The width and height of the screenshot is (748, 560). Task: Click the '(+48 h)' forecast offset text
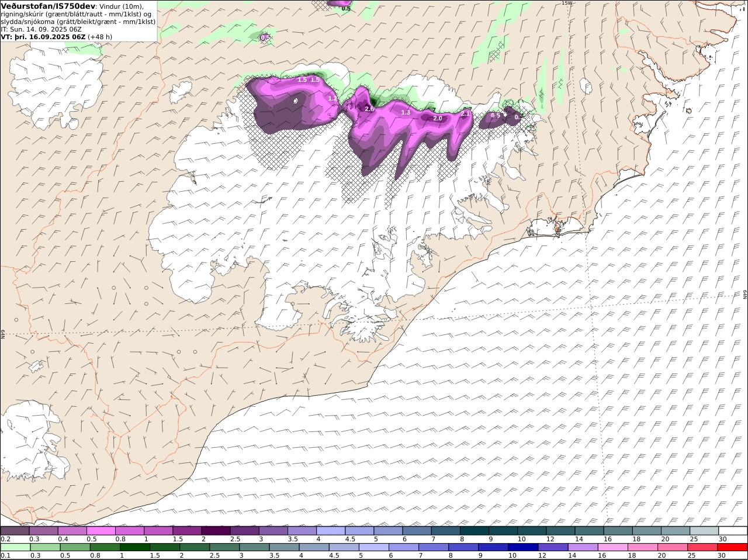[100, 36]
